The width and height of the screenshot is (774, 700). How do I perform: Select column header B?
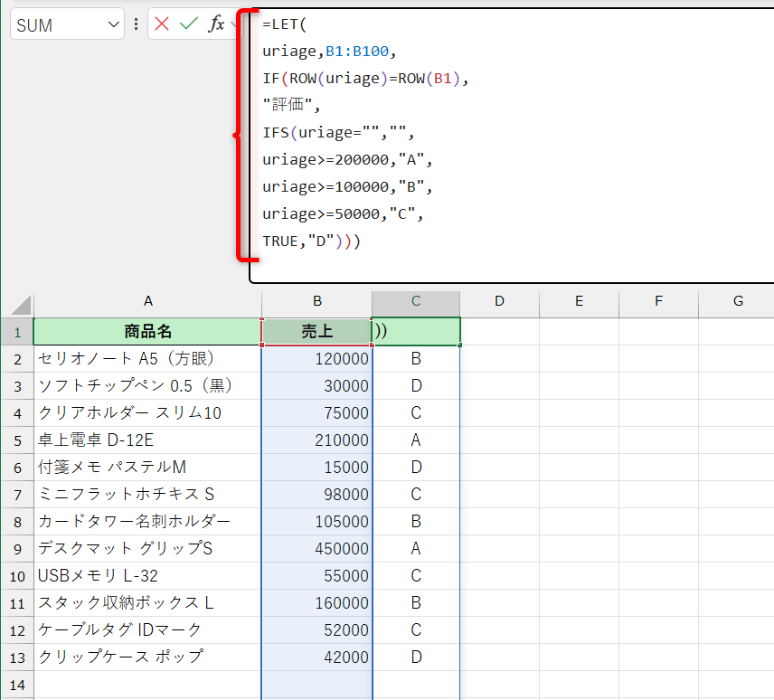coord(316,302)
